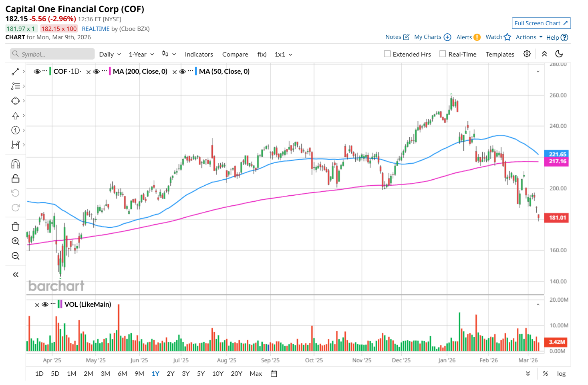Viewport: 588px width, 385px height.
Task: Open chart settings gear icon
Action: point(527,54)
